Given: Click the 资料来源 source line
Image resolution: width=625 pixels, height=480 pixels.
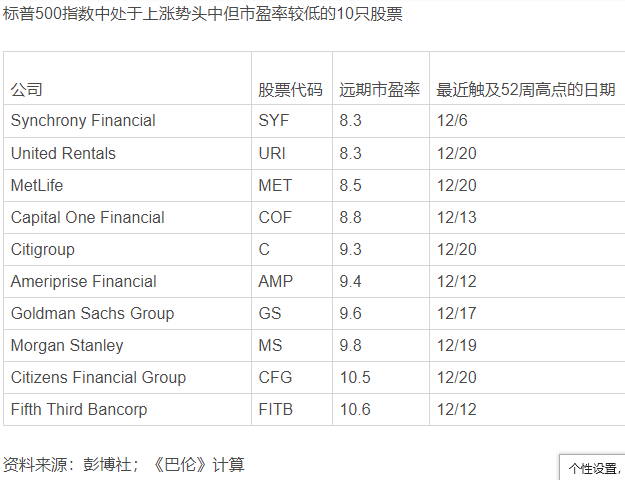Looking at the screenshot, I should pyautogui.click(x=123, y=464).
